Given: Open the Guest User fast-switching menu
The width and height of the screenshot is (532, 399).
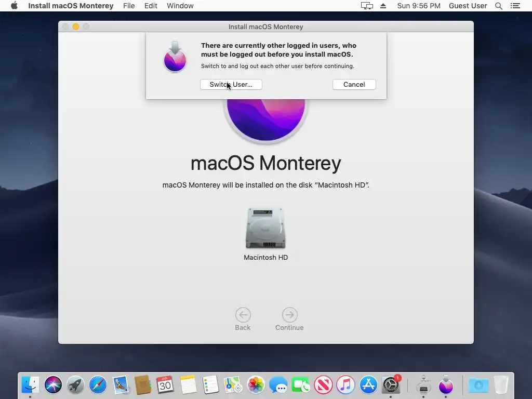Looking at the screenshot, I should coord(468,6).
